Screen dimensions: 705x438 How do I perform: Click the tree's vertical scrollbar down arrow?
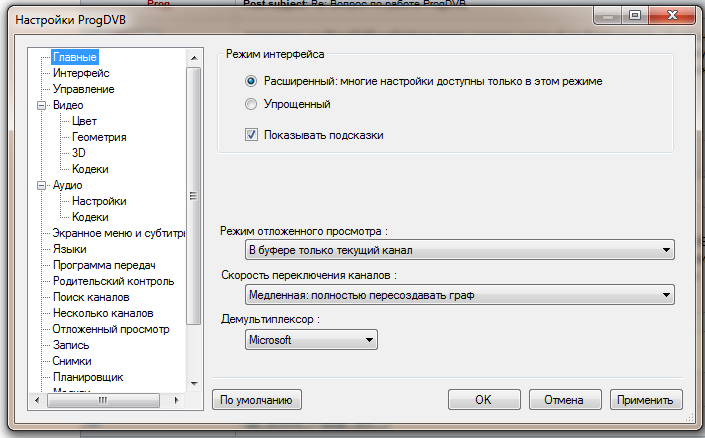194,384
